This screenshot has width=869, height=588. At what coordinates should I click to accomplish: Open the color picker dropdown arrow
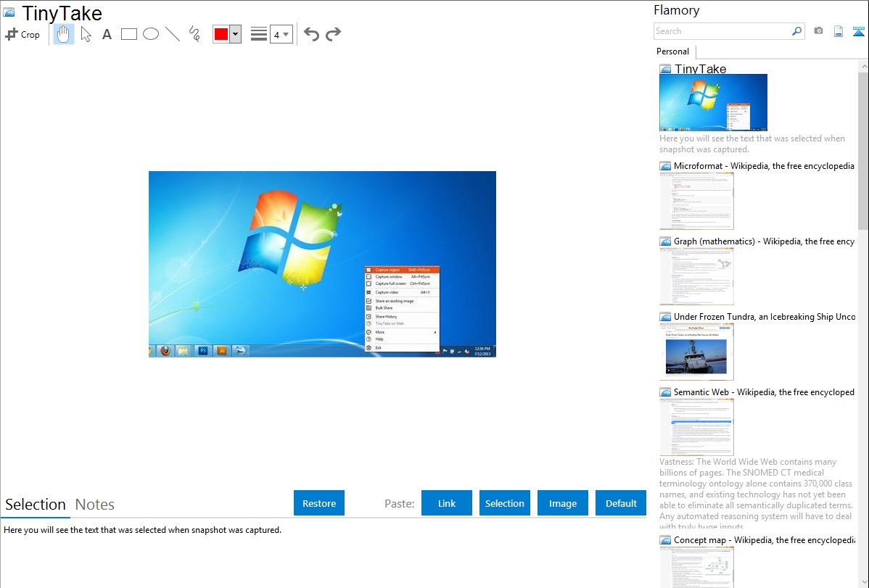coord(236,34)
